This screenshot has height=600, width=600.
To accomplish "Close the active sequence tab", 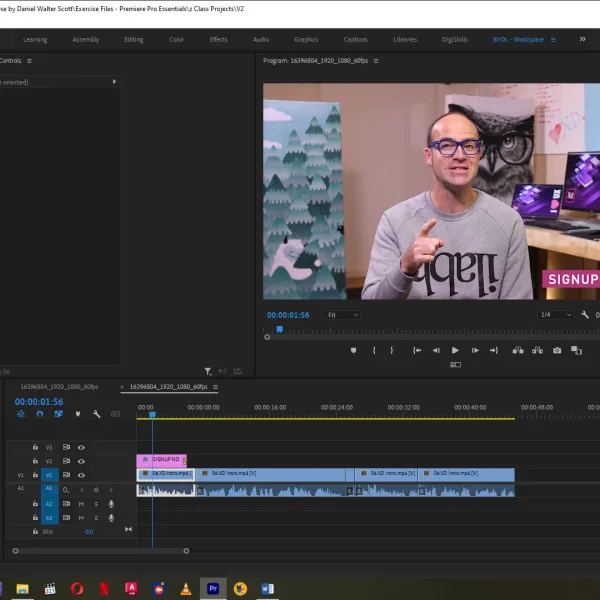I will 122,387.
